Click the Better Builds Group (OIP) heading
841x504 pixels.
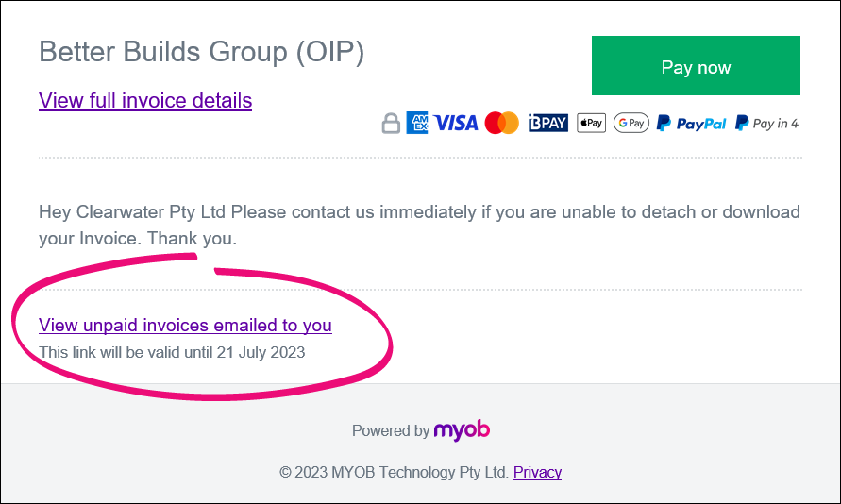click(201, 53)
